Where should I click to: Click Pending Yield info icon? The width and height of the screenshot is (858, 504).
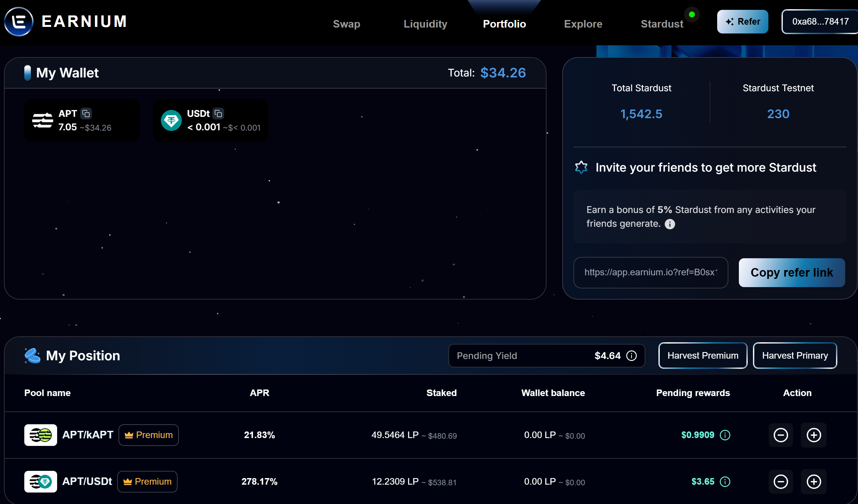631,356
